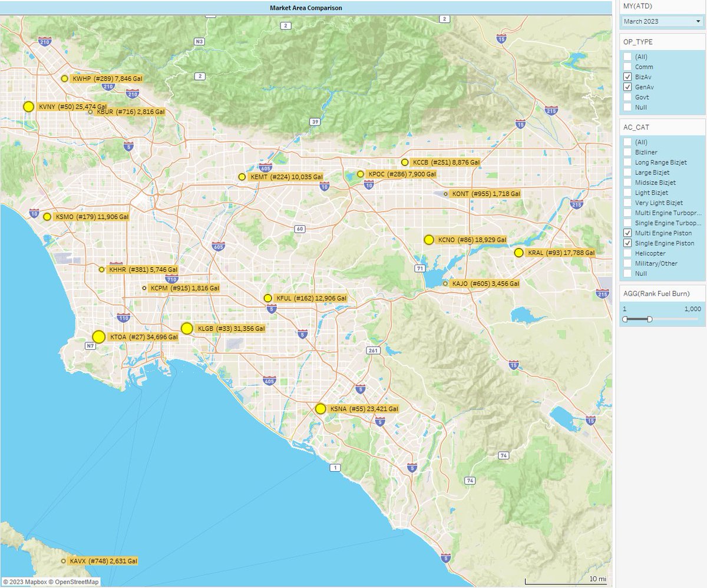Image resolution: width=707 pixels, height=588 pixels.
Task: Uncheck the BizAv operation type
Action: coord(627,77)
